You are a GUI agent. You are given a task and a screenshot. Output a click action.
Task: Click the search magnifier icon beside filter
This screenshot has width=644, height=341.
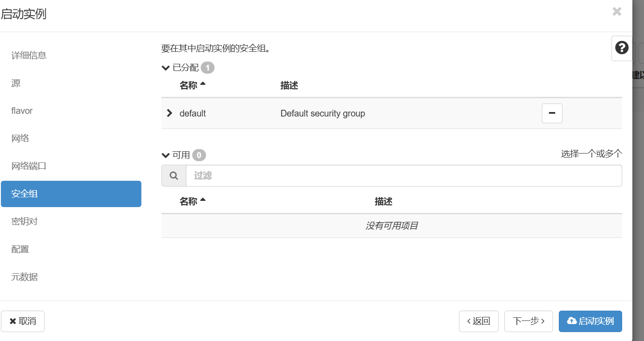pos(174,175)
